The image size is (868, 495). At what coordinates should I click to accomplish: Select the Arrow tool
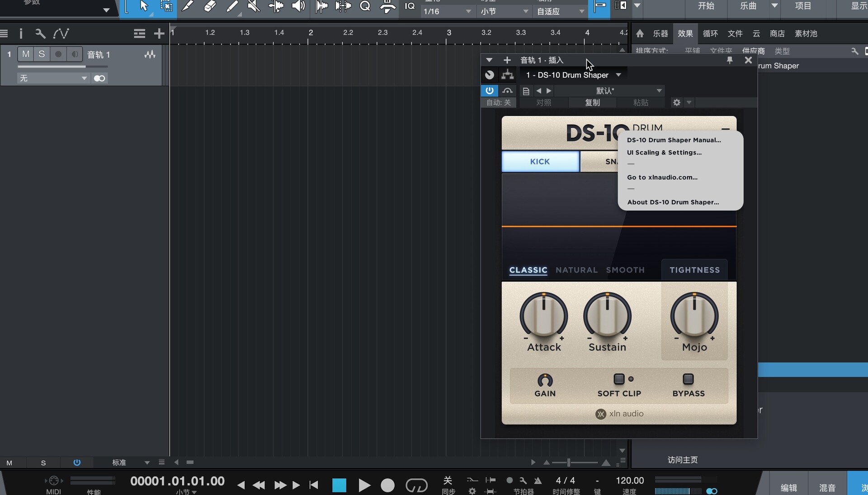144,6
